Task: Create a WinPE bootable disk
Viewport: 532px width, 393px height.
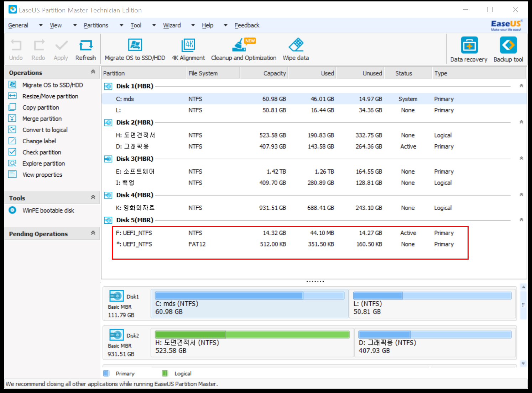Action: click(x=48, y=211)
